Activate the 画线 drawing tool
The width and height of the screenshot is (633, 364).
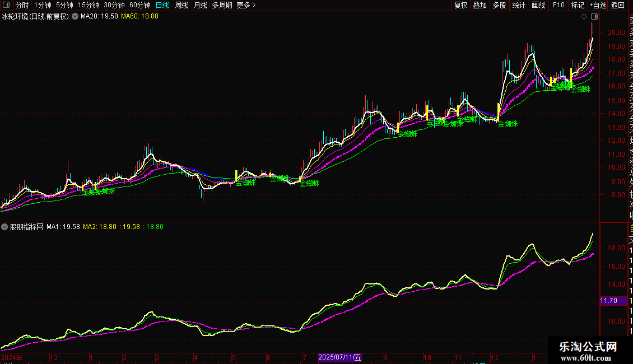[x=538, y=5]
